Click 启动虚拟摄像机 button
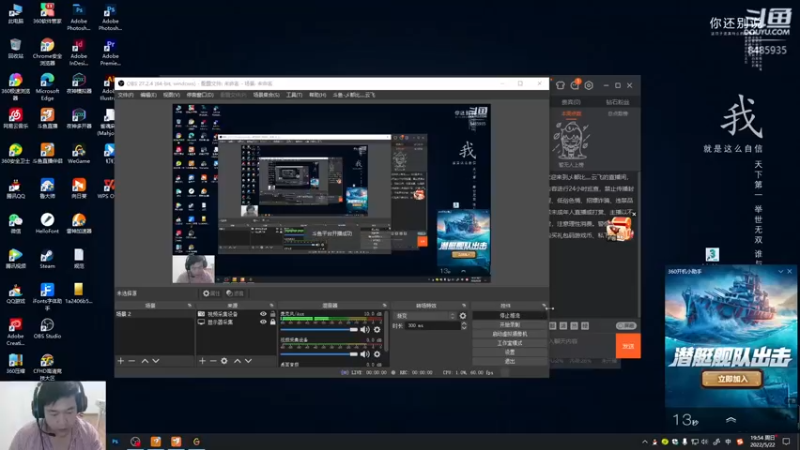Viewport: 800px width, 450px height. pos(510,334)
